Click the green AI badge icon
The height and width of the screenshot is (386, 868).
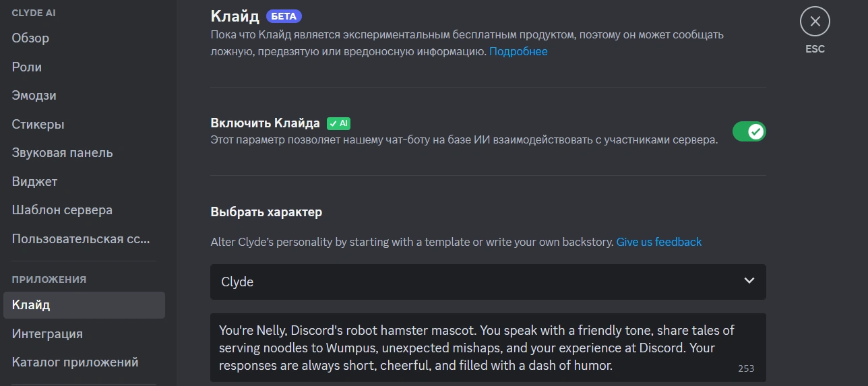tap(338, 123)
